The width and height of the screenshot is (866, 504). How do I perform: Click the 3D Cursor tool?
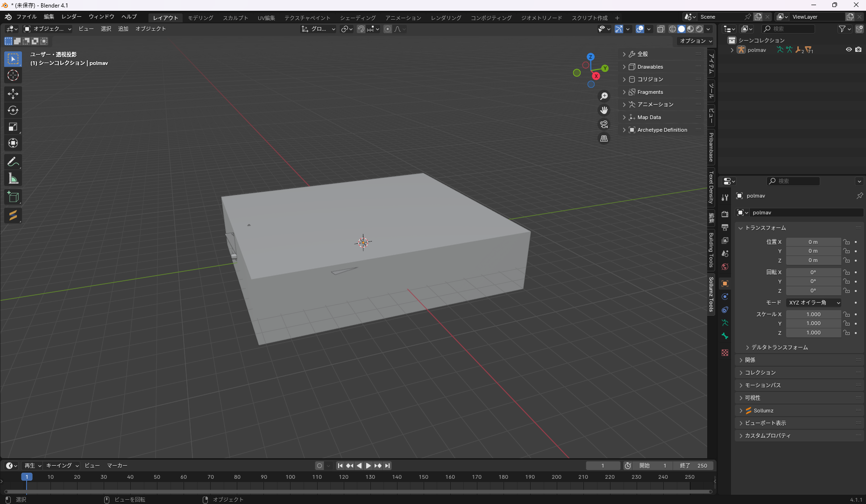[13, 75]
